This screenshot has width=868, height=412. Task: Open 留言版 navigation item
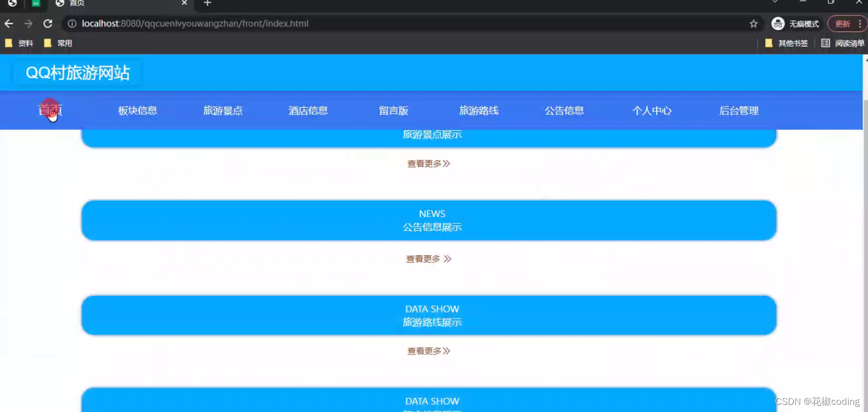[x=394, y=111]
